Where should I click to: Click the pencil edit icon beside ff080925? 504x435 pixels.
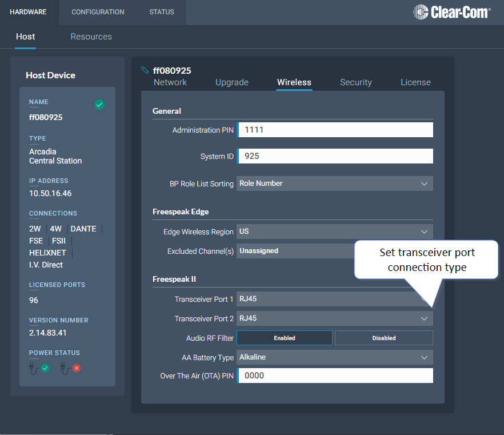tap(145, 70)
